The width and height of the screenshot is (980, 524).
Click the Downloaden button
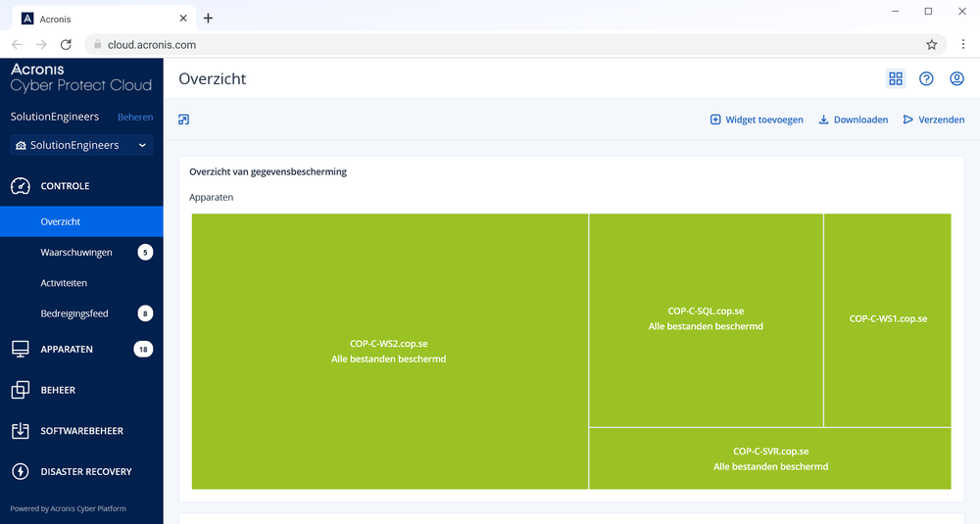[854, 119]
